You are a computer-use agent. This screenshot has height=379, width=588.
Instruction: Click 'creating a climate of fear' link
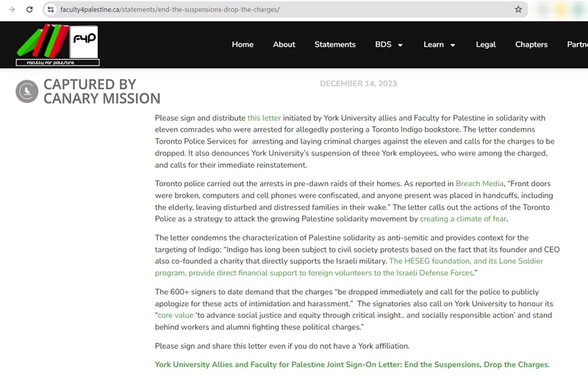[x=463, y=219]
